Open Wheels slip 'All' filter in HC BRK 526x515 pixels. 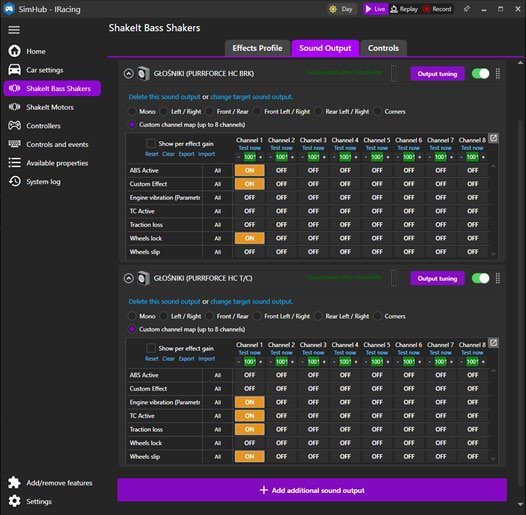pos(218,252)
